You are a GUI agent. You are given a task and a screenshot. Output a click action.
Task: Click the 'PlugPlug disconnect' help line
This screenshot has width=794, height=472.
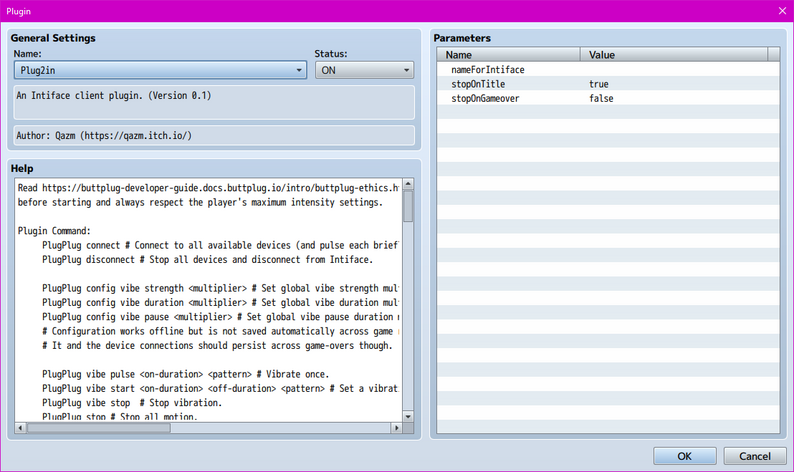pyautogui.click(x=208, y=259)
